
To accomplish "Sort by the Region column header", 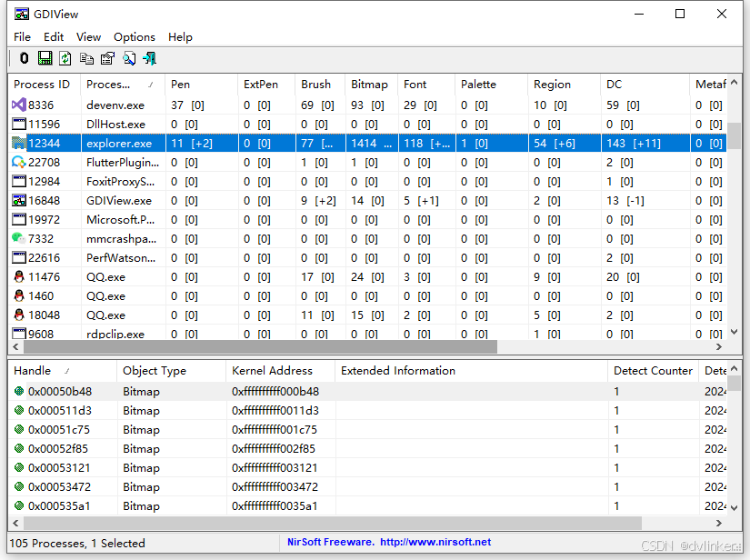I will pyautogui.click(x=565, y=85).
